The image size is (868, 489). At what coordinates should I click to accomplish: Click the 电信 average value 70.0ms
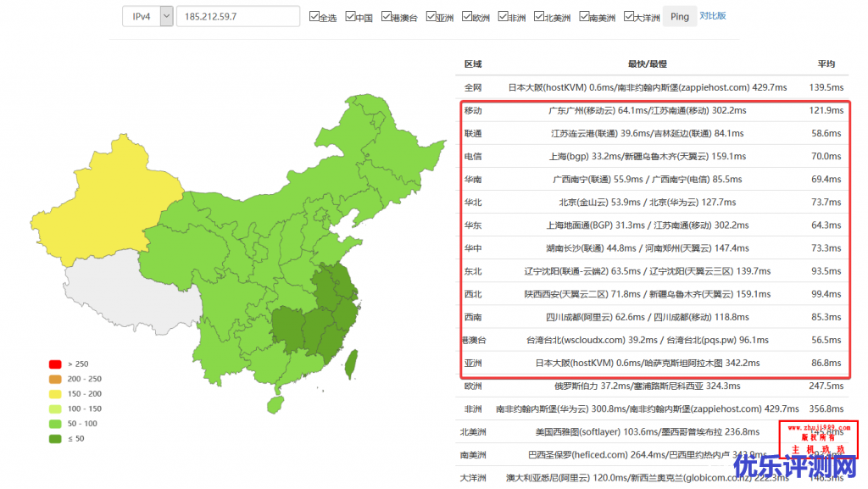(x=826, y=157)
